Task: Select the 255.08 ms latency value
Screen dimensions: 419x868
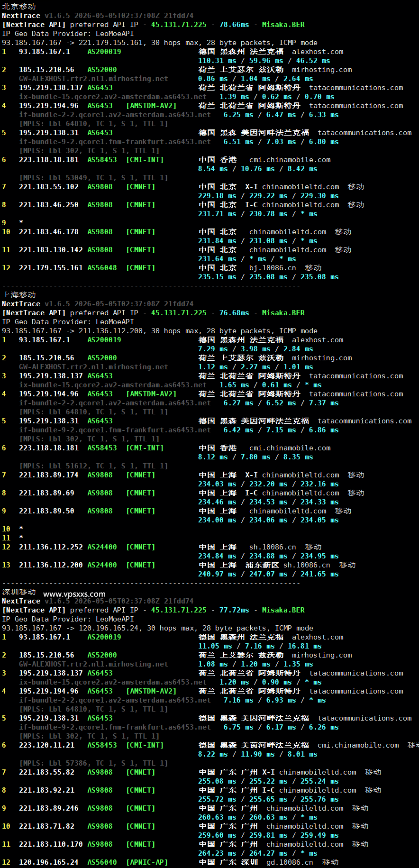Action: click(x=217, y=781)
